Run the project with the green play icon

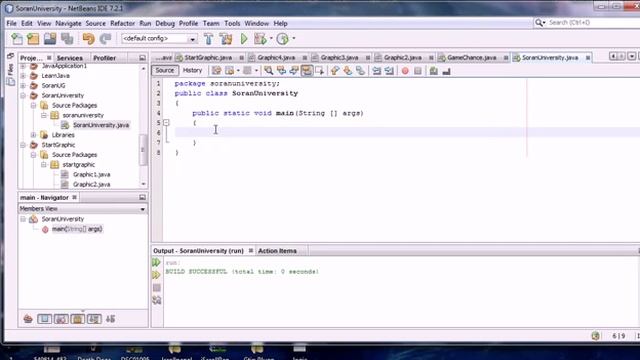[244, 39]
